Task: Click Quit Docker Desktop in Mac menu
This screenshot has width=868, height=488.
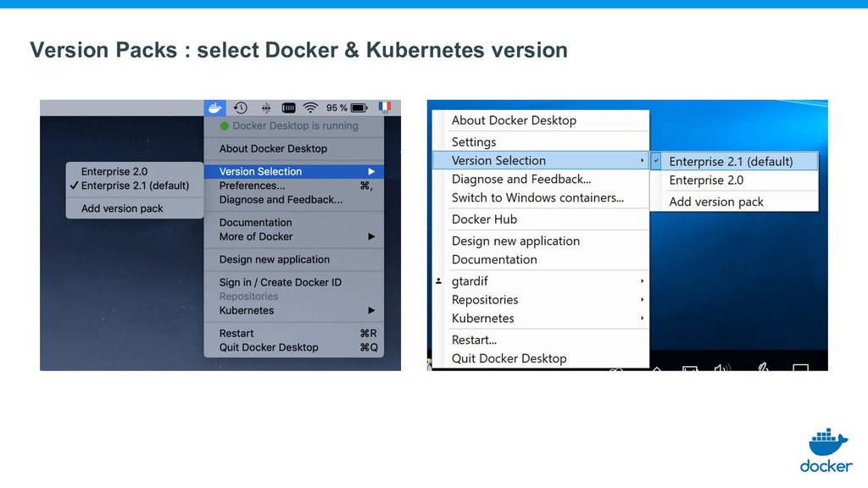Action: [294, 347]
